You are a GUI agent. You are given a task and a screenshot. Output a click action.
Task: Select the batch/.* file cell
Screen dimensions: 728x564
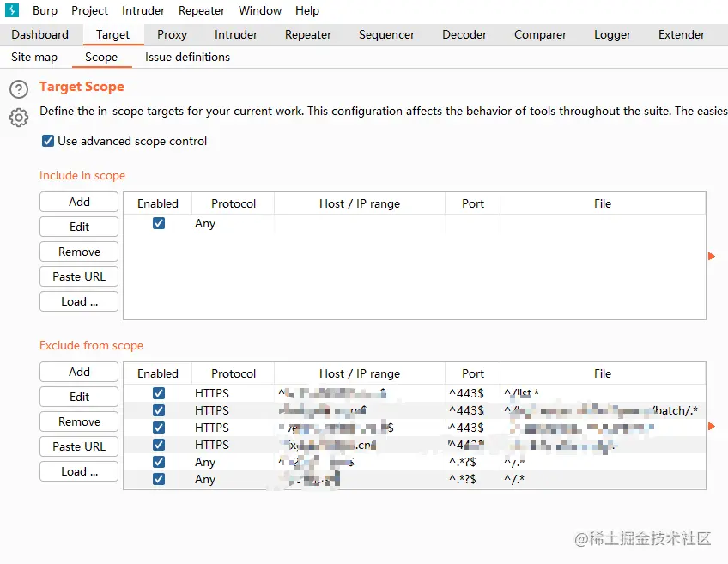[x=603, y=410]
